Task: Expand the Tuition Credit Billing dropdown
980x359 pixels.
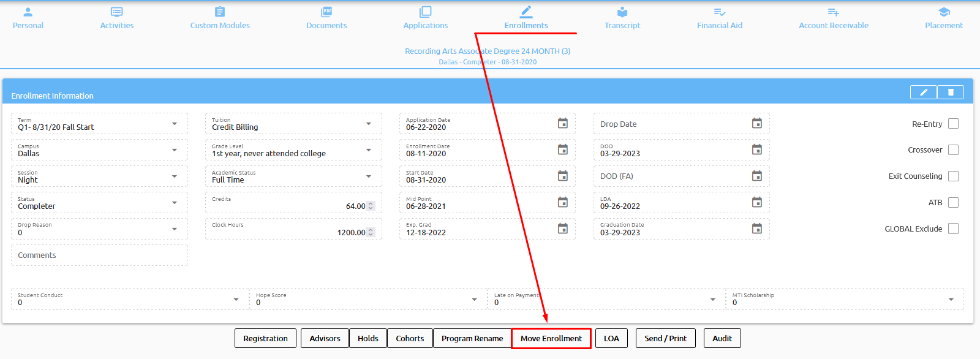Action: coord(368,124)
